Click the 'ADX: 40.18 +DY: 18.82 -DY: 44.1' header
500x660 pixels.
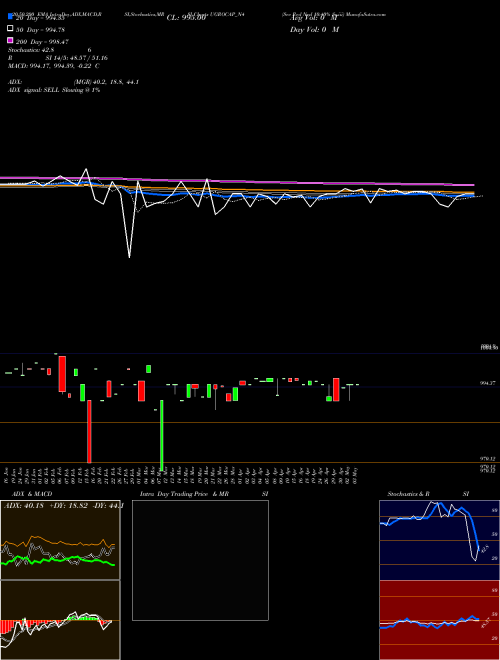coord(62,506)
